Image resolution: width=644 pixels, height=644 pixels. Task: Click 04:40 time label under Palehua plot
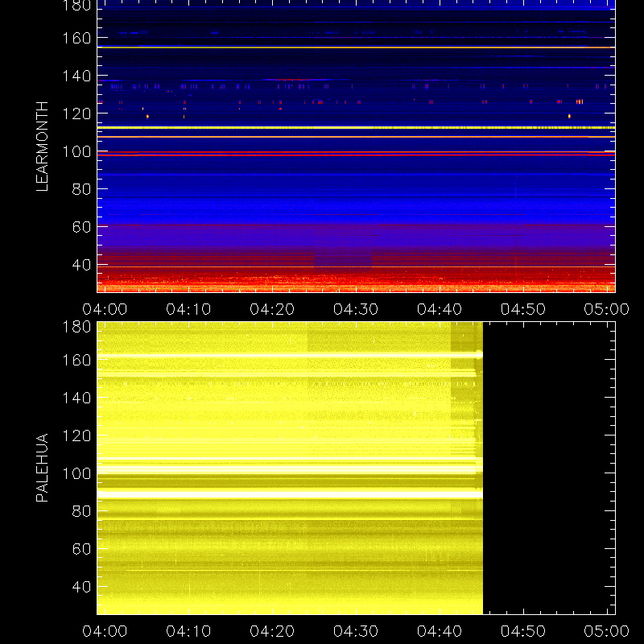point(440,631)
